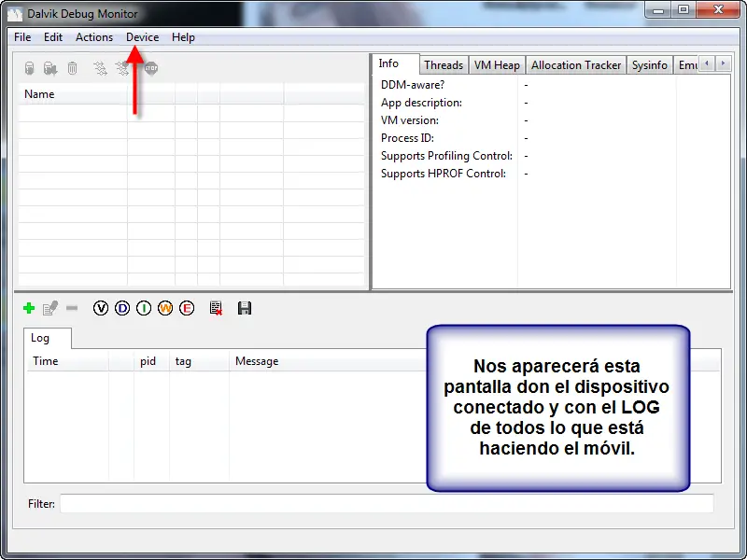Viewport: 747px width, 560px height.
Task: Add a new log filter with green plus
Action: pos(29,308)
